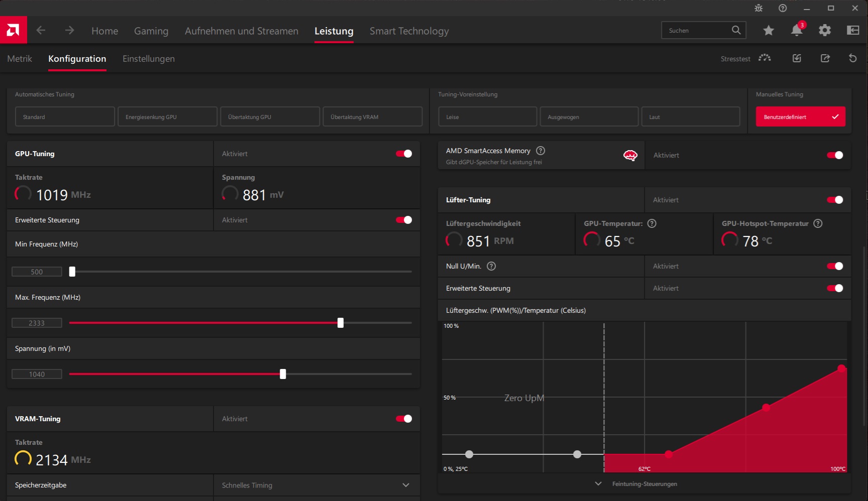Open the notifications bell
The width and height of the screenshot is (868, 501).
[x=797, y=30]
